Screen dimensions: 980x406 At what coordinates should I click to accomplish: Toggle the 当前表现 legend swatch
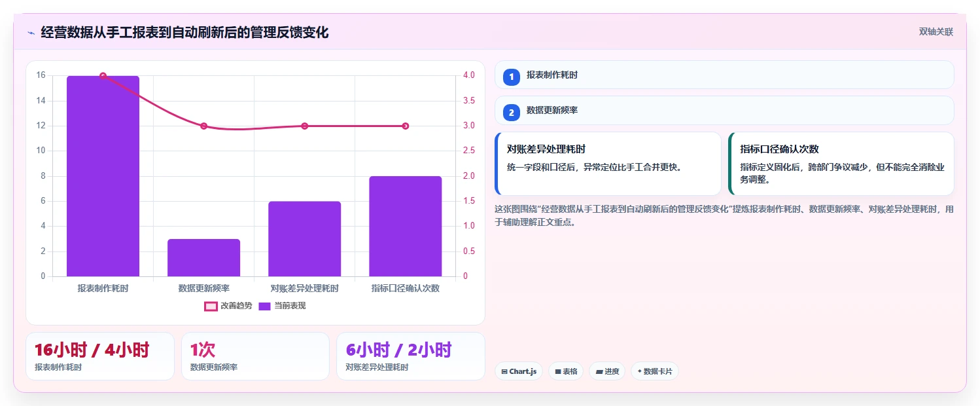pyautogui.click(x=264, y=306)
